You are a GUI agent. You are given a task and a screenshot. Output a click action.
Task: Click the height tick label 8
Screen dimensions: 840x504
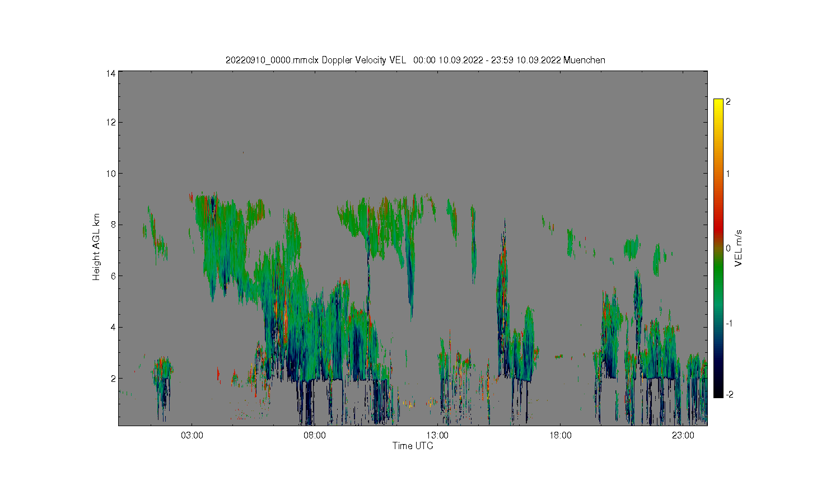113,225
